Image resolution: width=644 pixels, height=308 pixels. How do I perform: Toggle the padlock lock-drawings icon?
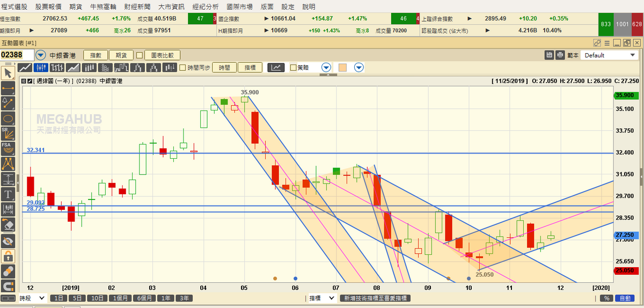pos(8,255)
